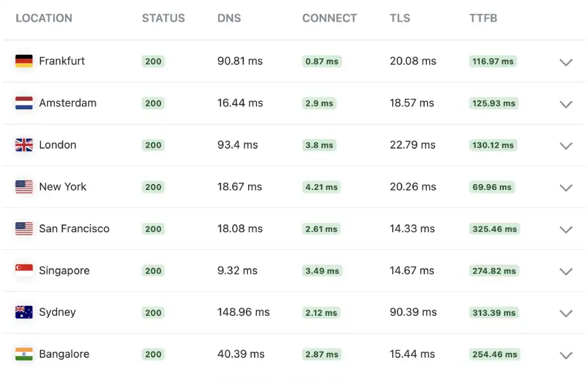Expand the Singapore row details

pyautogui.click(x=566, y=272)
